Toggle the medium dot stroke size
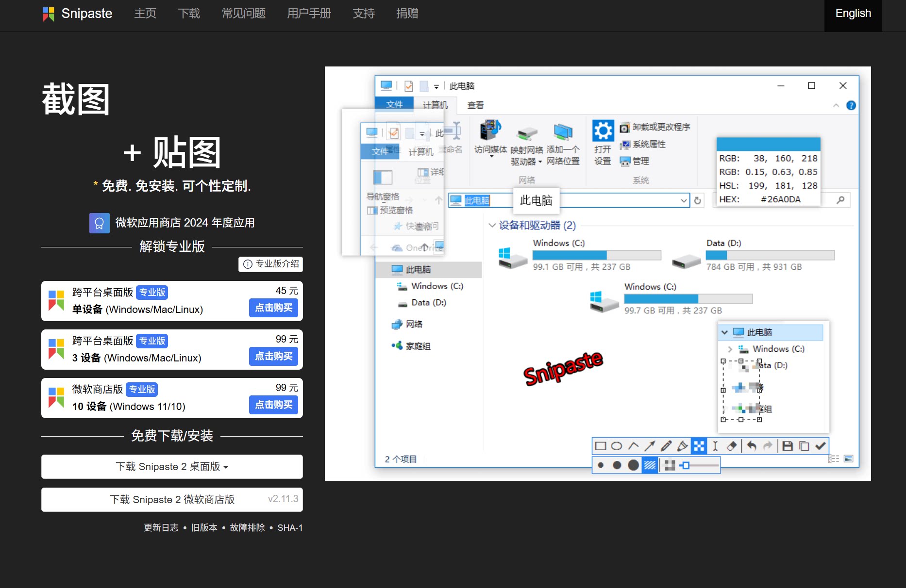 [x=617, y=465]
